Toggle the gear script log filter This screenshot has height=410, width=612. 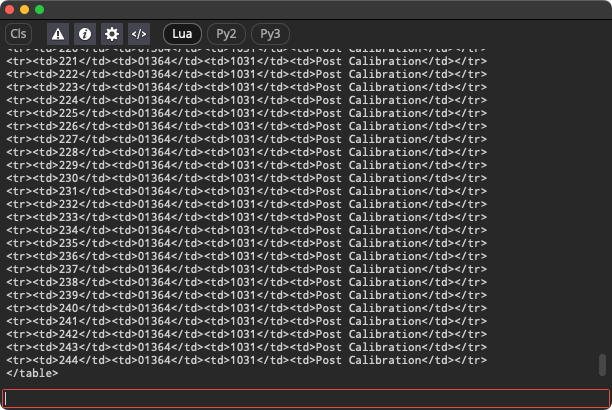click(112, 34)
